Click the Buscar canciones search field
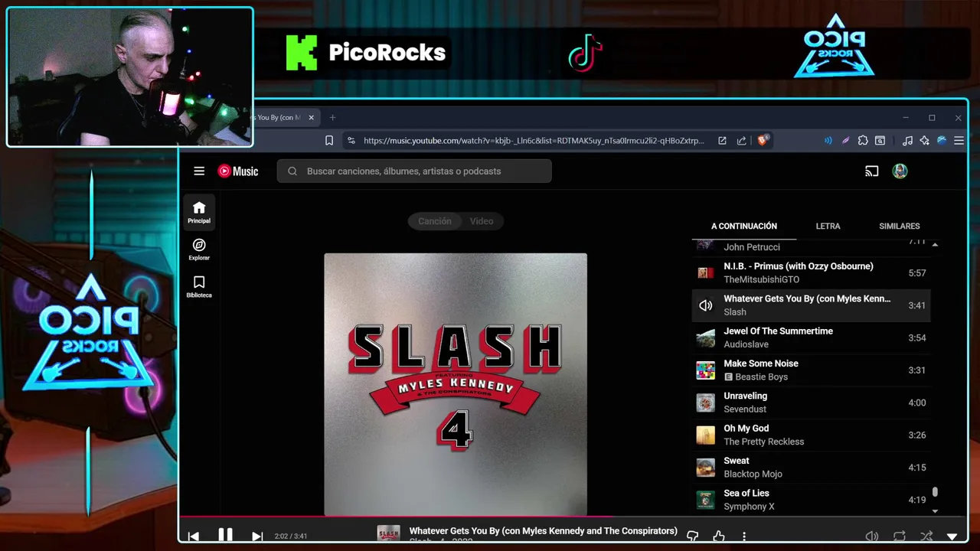 (414, 171)
